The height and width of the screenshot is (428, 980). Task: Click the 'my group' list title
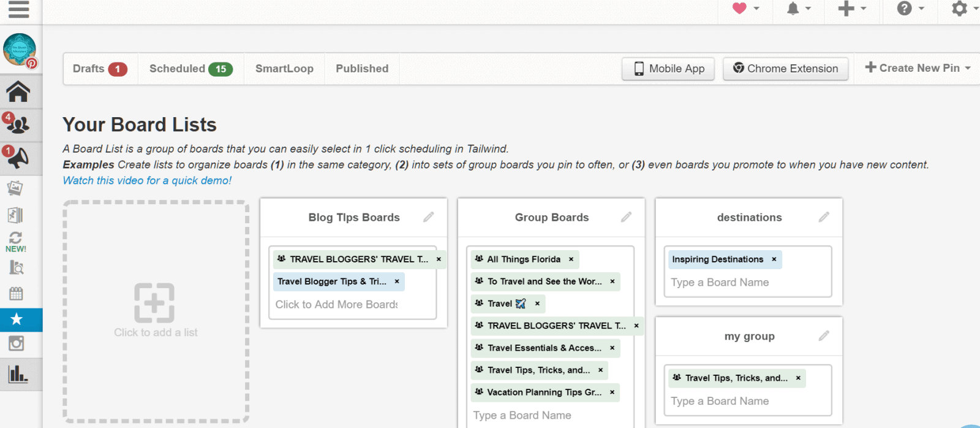(750, 336)
